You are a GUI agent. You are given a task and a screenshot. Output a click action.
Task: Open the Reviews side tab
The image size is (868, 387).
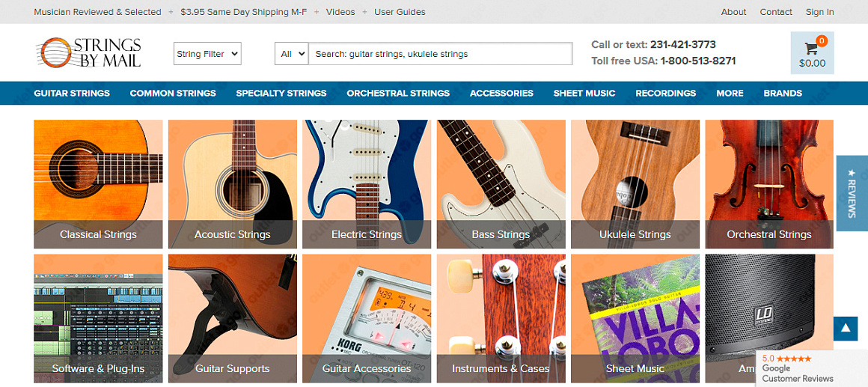[x=852, y=193]
